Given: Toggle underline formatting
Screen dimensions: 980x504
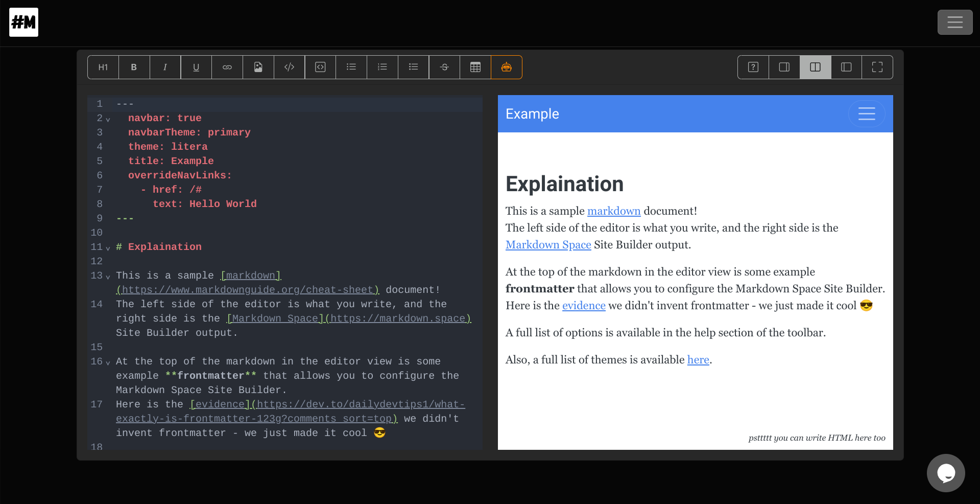Looking at the screenshot, I should [x=196, y=67].
